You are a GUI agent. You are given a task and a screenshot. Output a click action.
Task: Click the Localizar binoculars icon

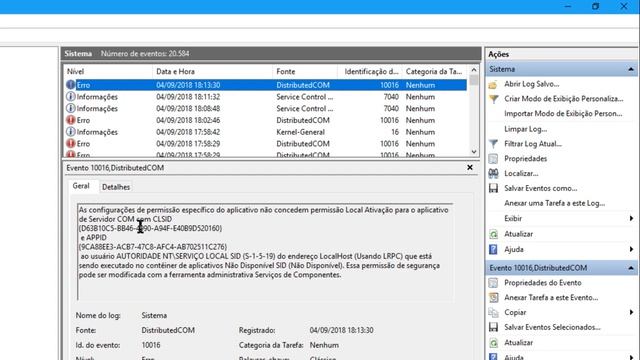(493, 173)
